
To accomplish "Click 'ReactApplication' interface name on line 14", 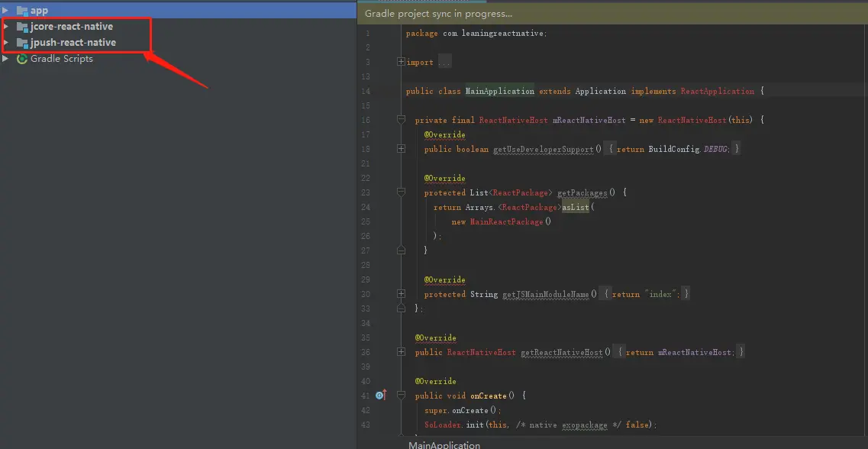I will [718, 92].
